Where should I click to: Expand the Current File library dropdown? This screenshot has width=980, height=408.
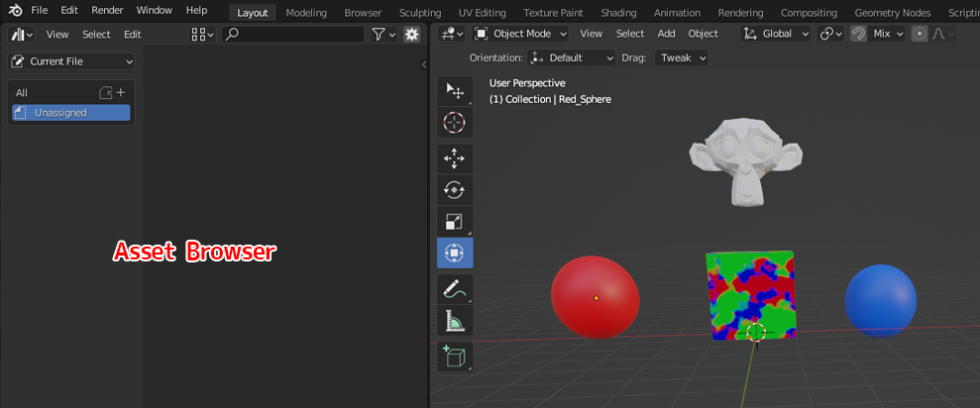71,61
